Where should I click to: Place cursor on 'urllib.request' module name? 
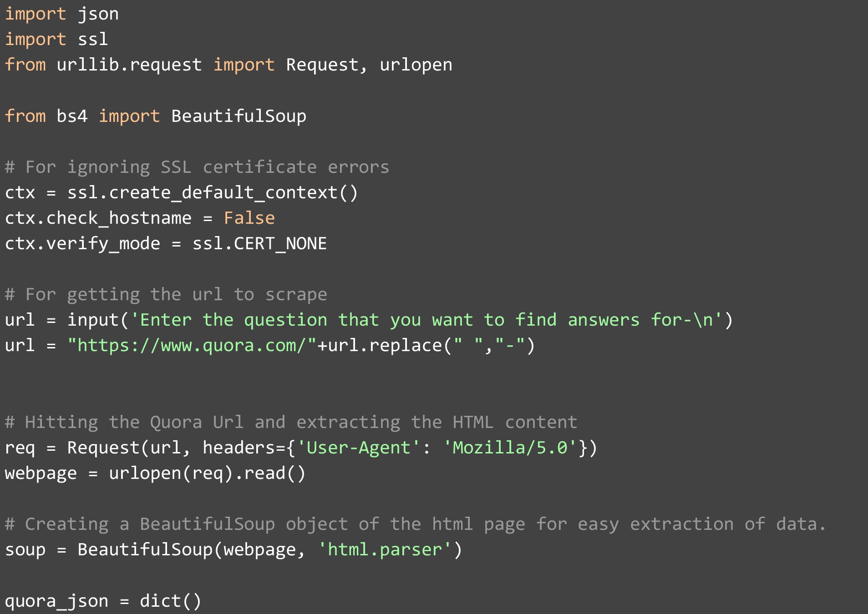click(x=129, y=65)
